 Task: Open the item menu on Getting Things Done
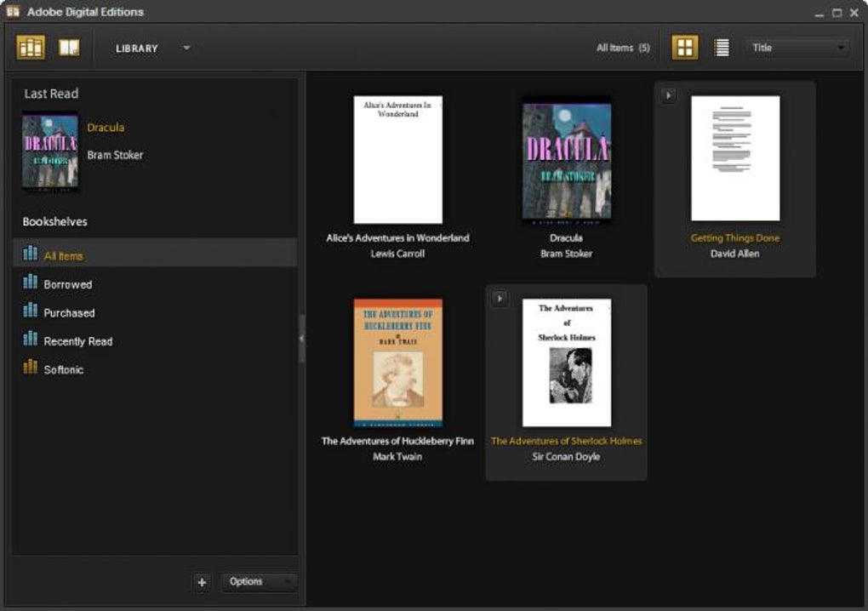coord(666,96)
